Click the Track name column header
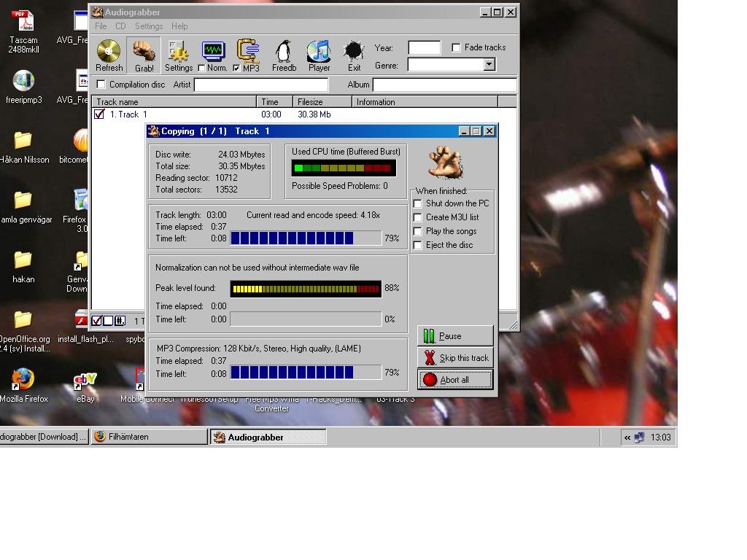Image resolution: width=747 pixels, height=560 pixels. pos(174,101)
